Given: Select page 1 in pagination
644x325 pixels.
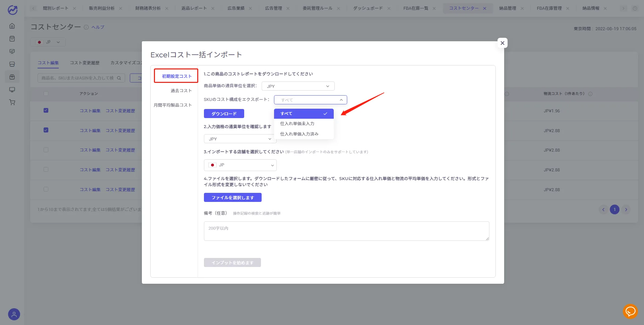Looking at the screenshot, I should tap(614, 210).
